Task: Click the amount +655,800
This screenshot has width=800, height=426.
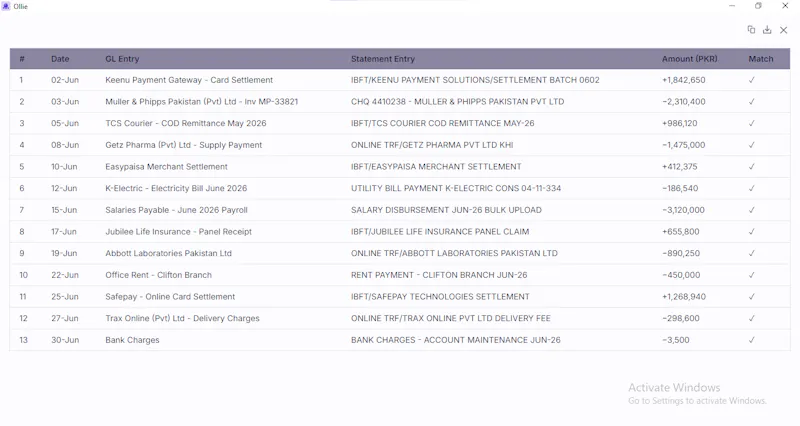Action: click(681, 232)
